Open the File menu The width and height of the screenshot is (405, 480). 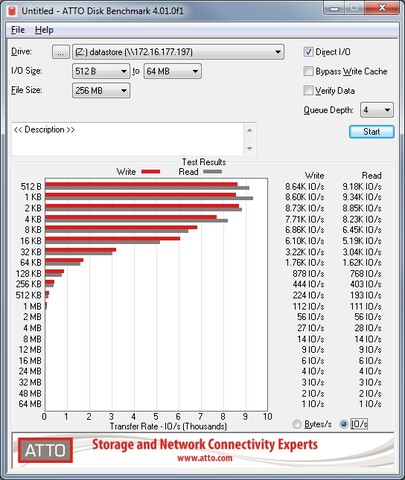pos(18,30)
